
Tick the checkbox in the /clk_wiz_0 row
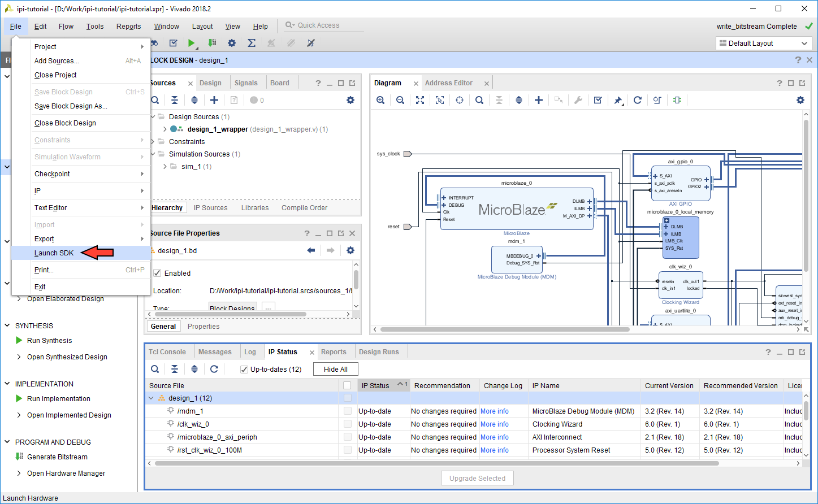[x=348, y=424]
